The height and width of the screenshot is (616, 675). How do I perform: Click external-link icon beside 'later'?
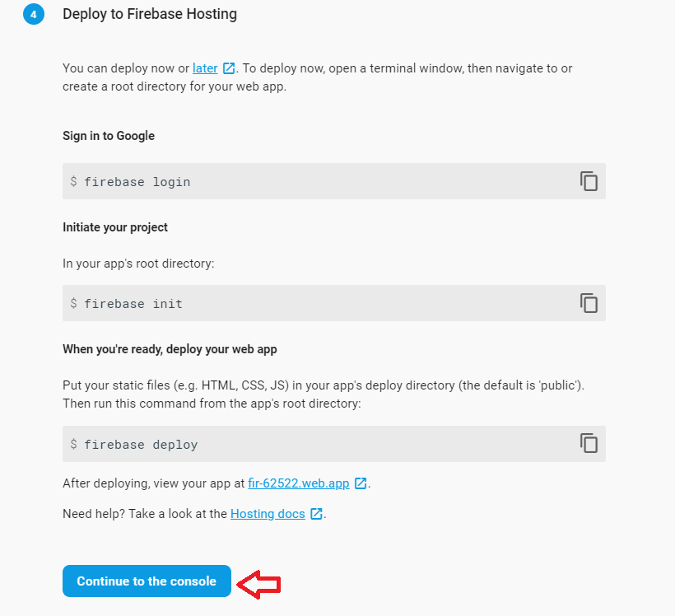[229, 68]
